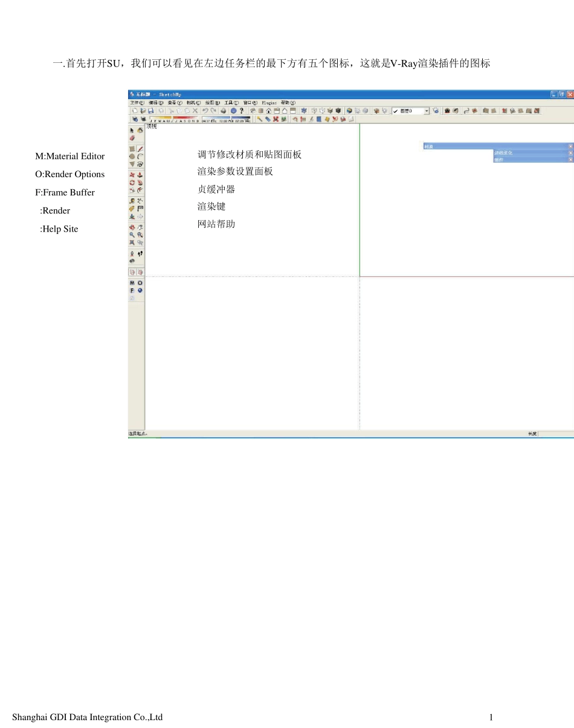Activate the Eraser tool
Viewport: 574px width, 728px height.
click(x=132, y=138)
